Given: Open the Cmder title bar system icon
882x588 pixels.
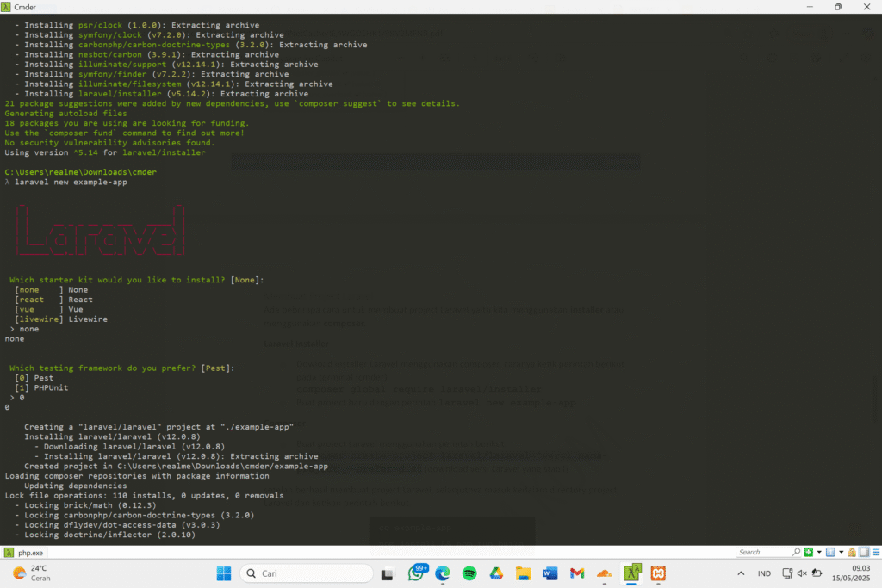Looking at the screenshot, I should pyautogui.click(x=8, y=7).
